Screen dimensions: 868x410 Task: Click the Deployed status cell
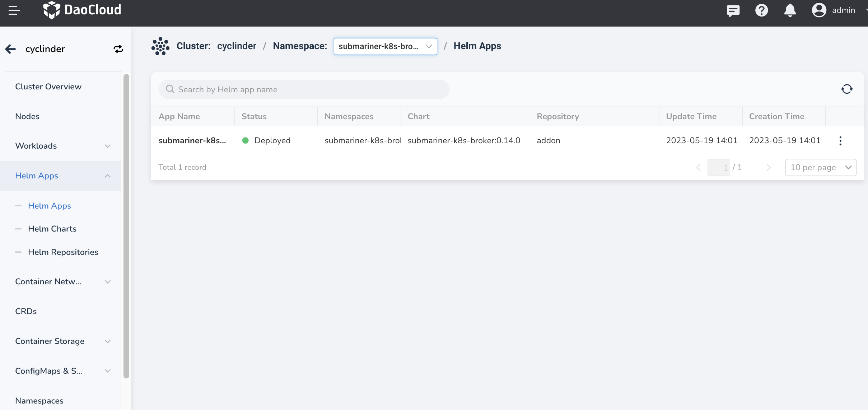pos(266,140)
